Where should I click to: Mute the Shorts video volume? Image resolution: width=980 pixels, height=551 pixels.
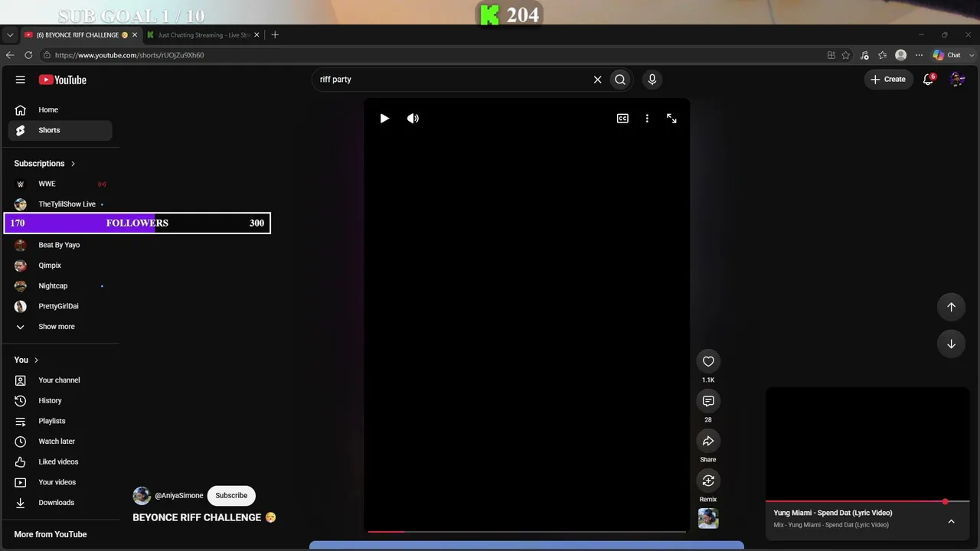click(x=413, y=119)
